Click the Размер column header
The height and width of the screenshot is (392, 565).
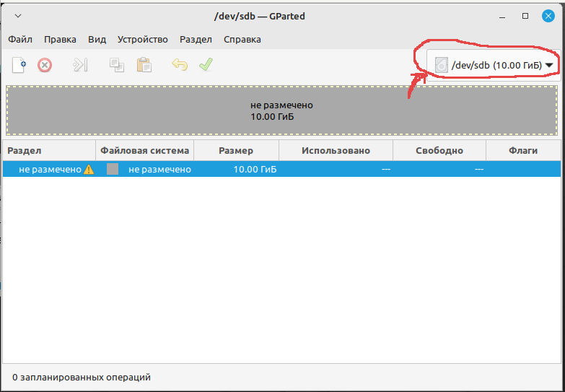click(236, 150)
